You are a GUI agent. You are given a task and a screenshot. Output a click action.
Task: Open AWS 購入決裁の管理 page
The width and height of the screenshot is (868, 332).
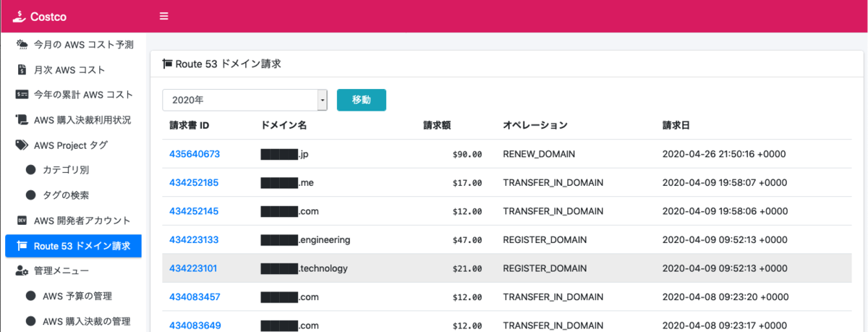pyautogui.click(x=87, y=321)
